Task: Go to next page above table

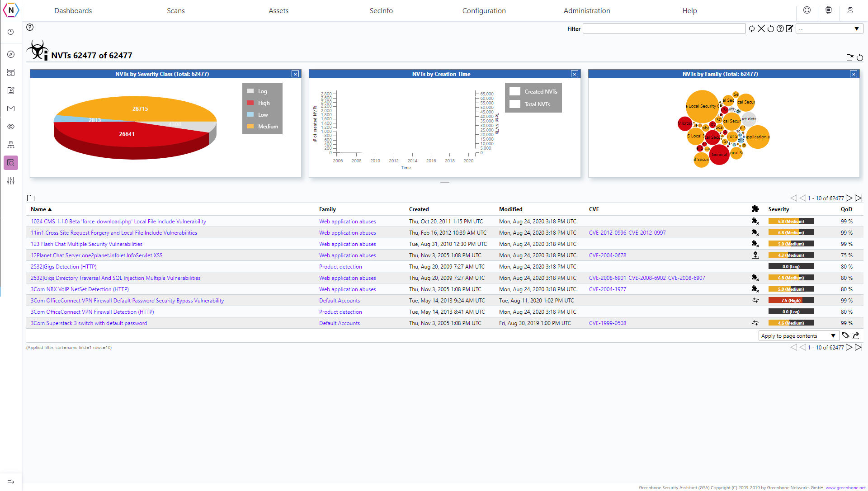Action: (x=849, y=198)
